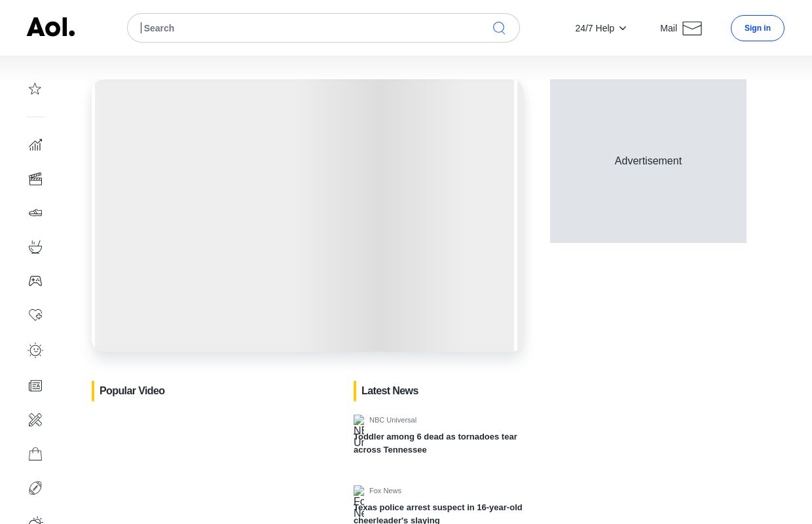Click the star favorites icon in sidebar

pyautogui.click(x=35, y=89)
